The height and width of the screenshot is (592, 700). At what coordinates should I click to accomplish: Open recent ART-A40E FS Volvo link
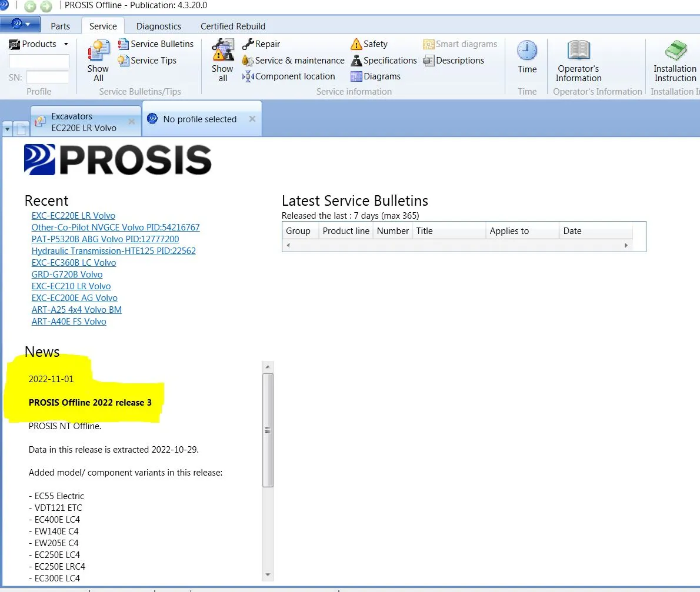[x=69, y=322]
